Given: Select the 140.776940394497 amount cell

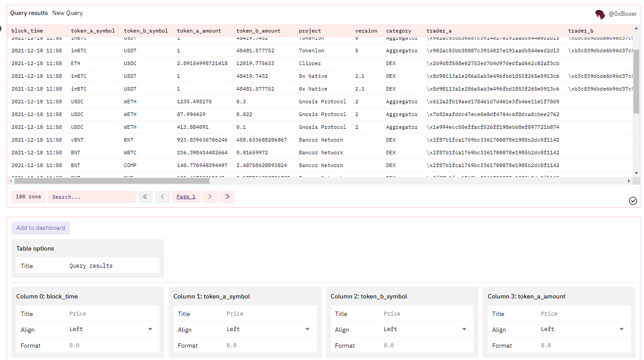Looking at the screenshot, I should pyautogui.click(x=202, y=165).
